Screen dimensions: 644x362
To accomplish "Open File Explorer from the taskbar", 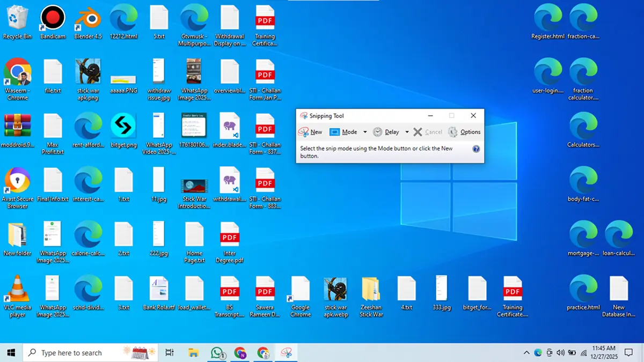I will pos(194,352).
